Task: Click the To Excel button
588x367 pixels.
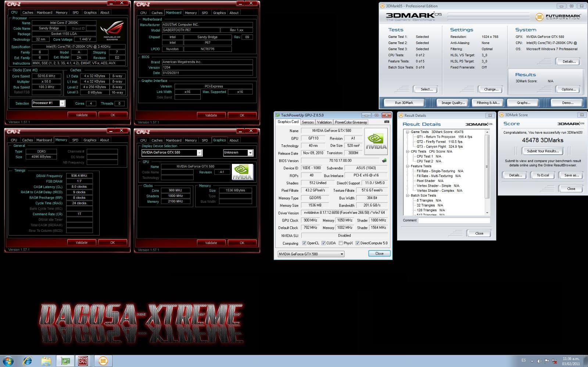Action: pyautogui.click(x=543, y=175)
